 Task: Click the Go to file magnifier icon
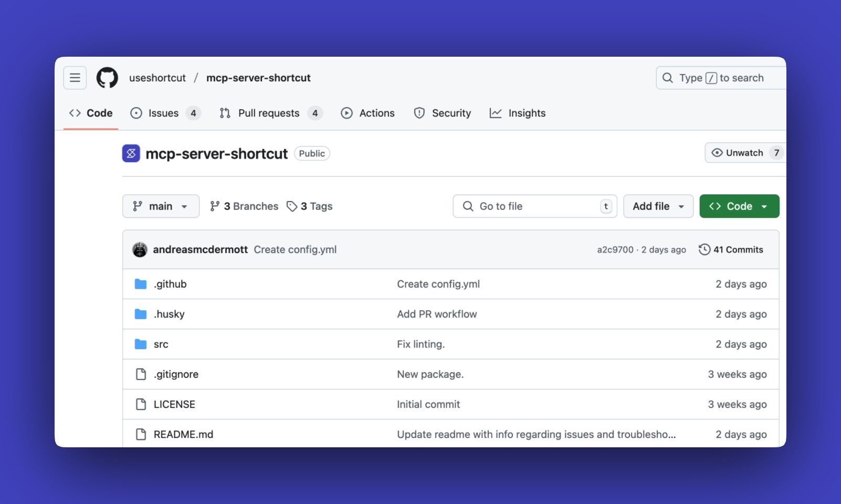(x=468, y=206)
